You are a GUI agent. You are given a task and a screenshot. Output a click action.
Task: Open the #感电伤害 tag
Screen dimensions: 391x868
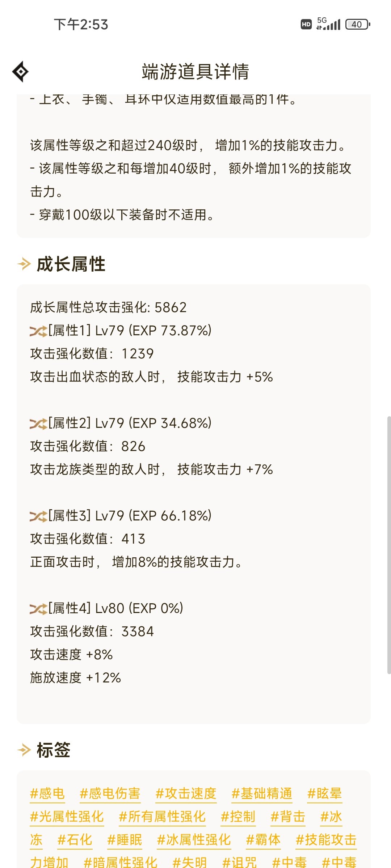110,793
